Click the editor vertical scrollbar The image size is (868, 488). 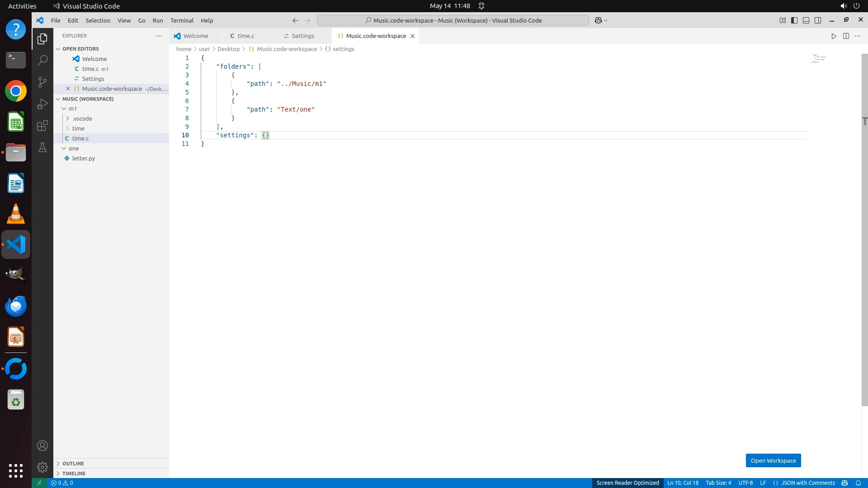864,226
